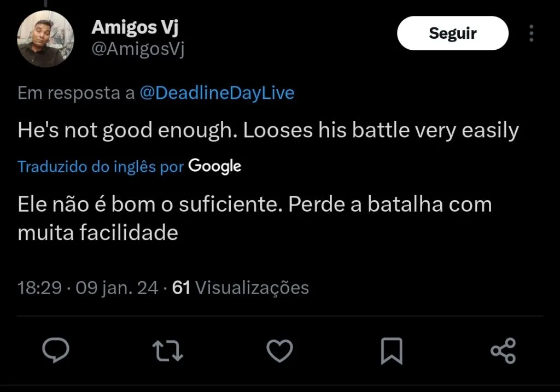The height and width of the screenshot is (392, 560).
Task: Click the Google logo beside translation label
Action: [x=214, y=166]
